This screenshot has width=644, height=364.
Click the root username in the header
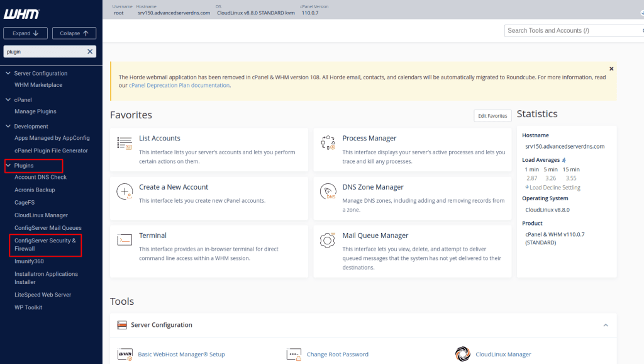[118, 13]
